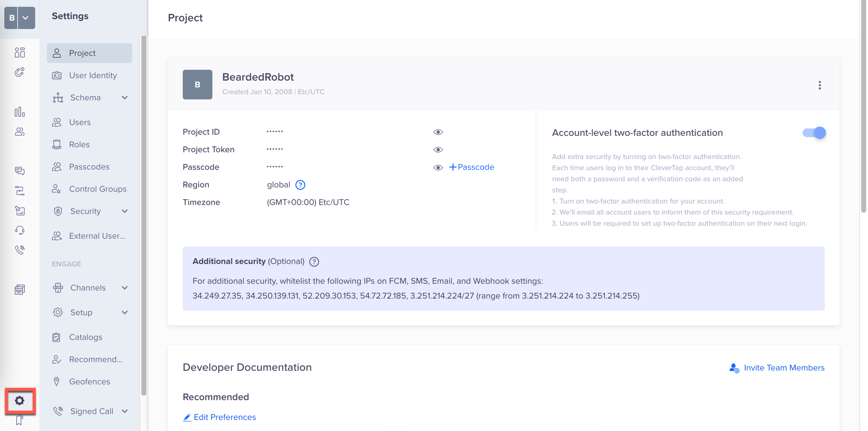Collapse the Channels section
The width and height of the screenshot is (868, 431).
125,287
